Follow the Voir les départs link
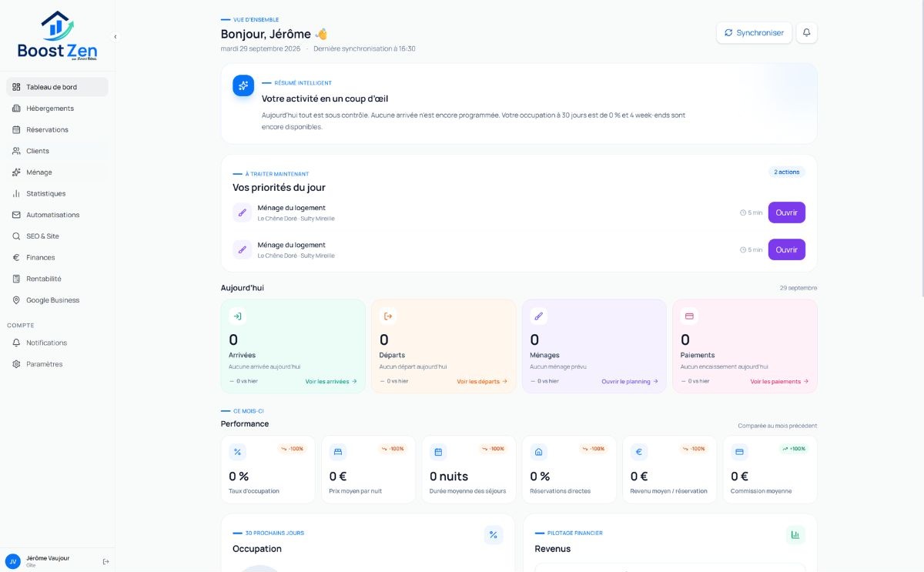 click(482, 381)
